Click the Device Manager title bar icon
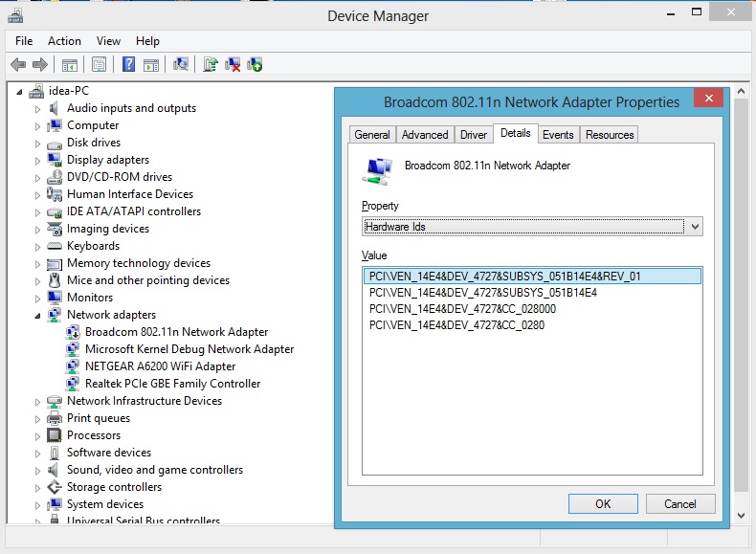Image resolution: width=756 pixels, height=554 pixels. tap(15, 16)
